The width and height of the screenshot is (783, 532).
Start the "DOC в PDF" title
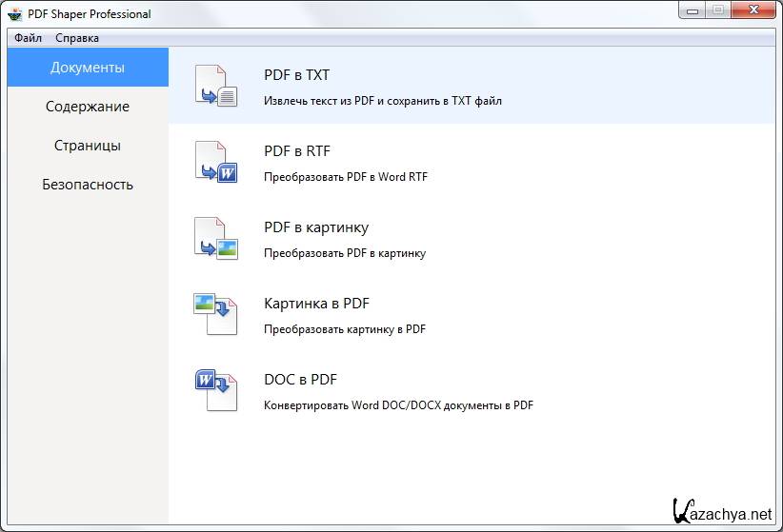pos(300,380)
